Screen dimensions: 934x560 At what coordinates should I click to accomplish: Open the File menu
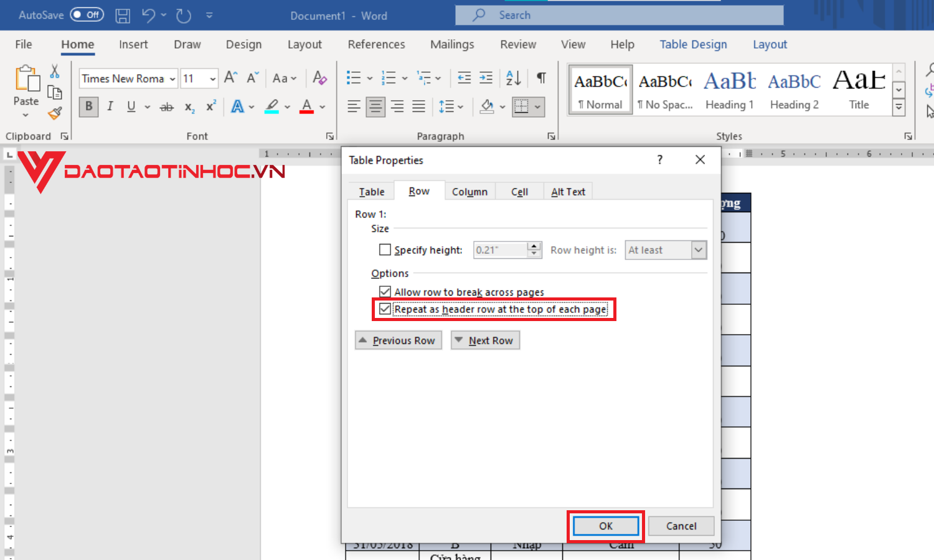[24, 44]
